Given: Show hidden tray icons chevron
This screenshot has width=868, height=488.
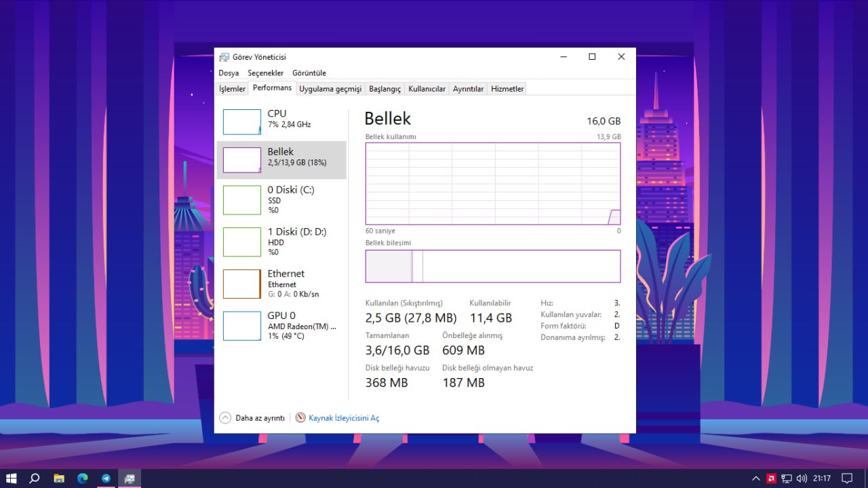Looking at the screenshot, I should pyautogui.click(x=756, y=478).
